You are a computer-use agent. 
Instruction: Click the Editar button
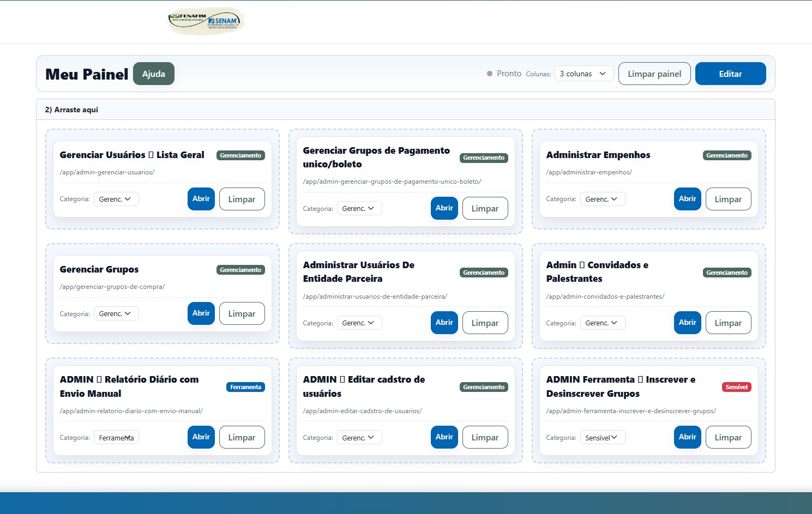pyautogui.click(x=730, y=74)
